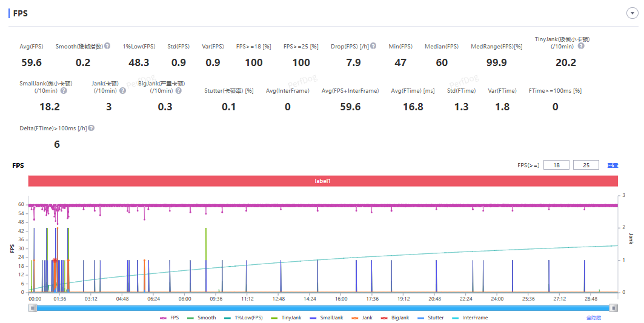Click the Avg(FPS+InterFrame) label
644x323 pixels.
[x=350, y=91]
